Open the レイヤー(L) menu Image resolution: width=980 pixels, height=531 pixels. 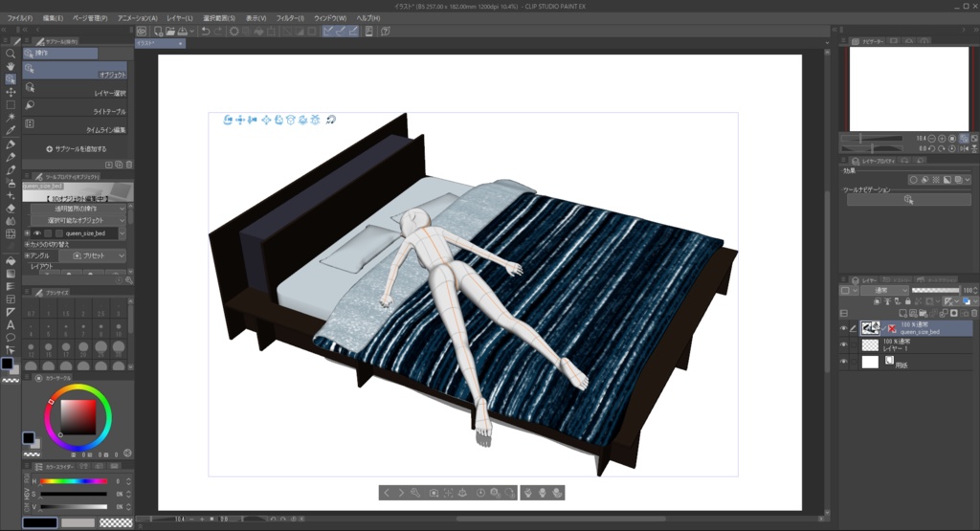tap(180, 18)
